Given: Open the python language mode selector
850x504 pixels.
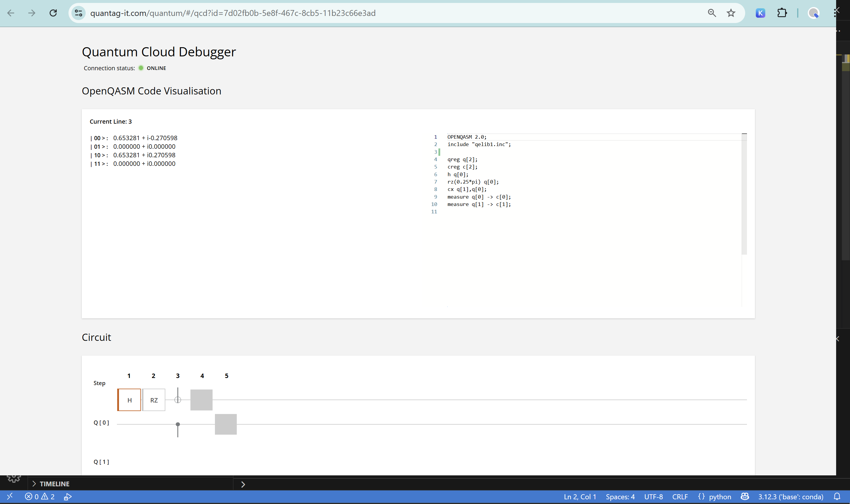Looking at the screenshot, I should 715,497.
